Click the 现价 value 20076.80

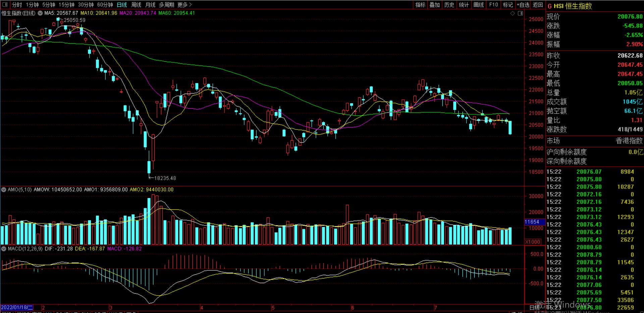[630, 16]
